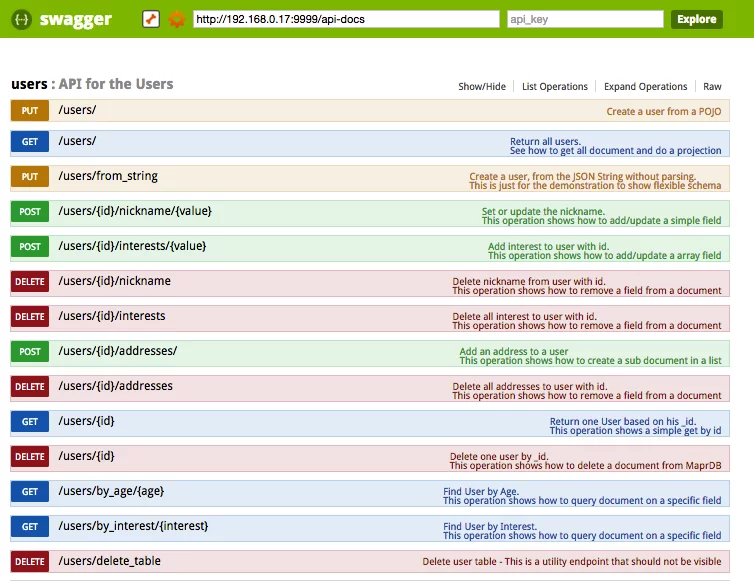This screenshot has width=754, height=586.
Task: Expand DELETE /users/{id}/addresses path
Action: coord(115,386)
